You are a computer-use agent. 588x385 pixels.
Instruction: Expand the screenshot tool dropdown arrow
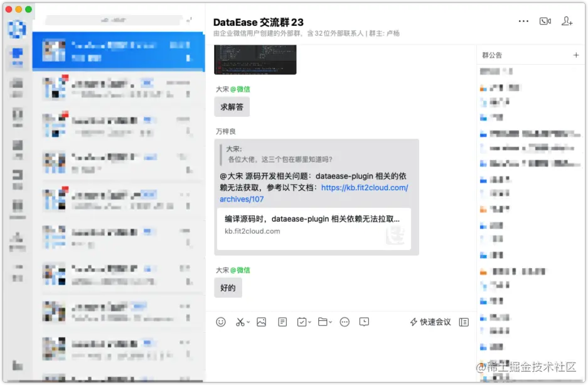pos(249,322)
